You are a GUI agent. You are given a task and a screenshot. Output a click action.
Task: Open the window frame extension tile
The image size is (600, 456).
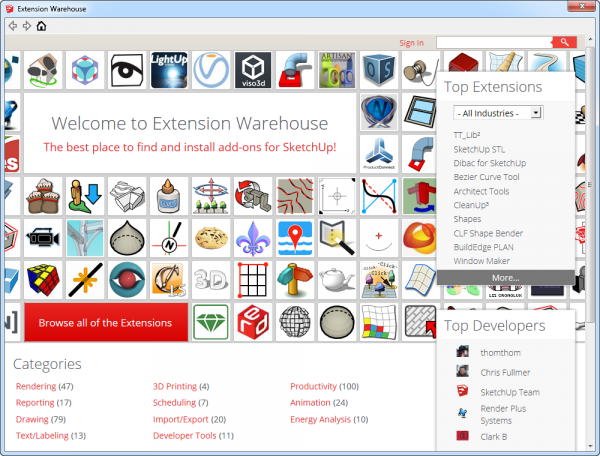click(420, 112)
